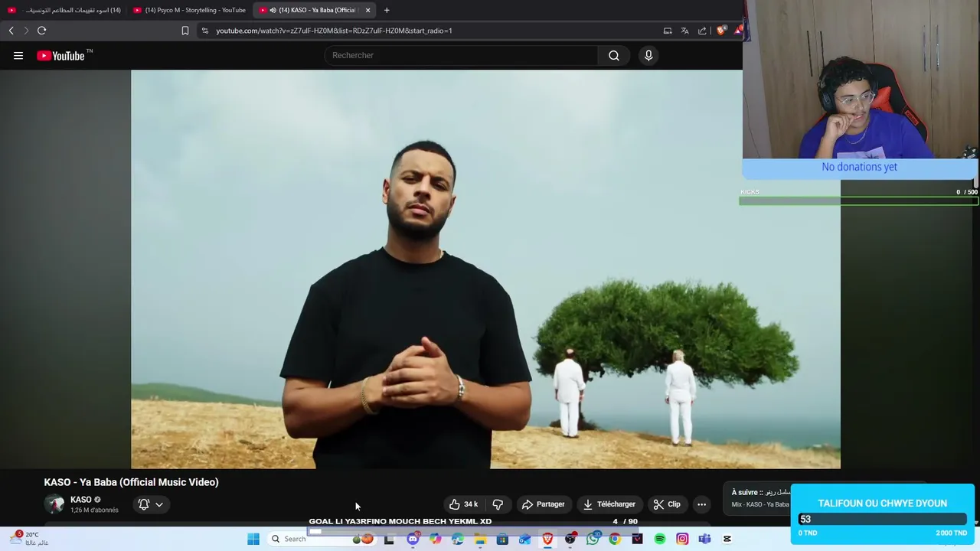Open Microsoft Teams taskbar icon

(704, 539)
